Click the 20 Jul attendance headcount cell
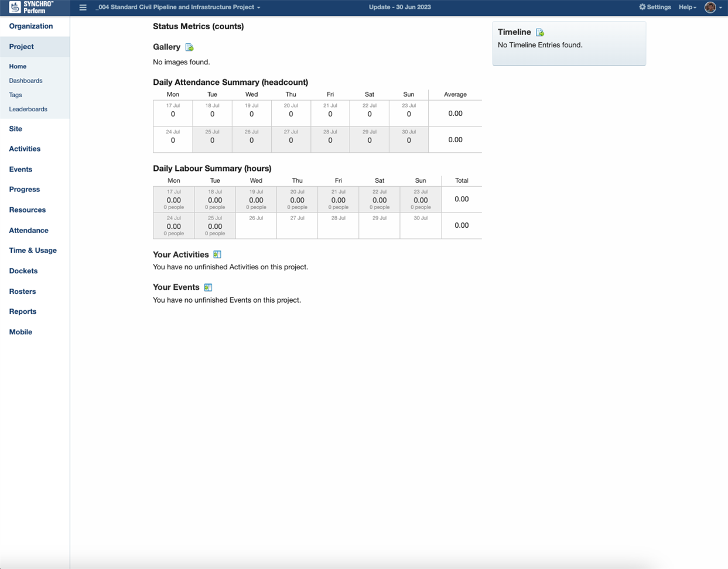The height and width of the screenshot is (569, 728). pyautogui.click(x=291, y=113)
